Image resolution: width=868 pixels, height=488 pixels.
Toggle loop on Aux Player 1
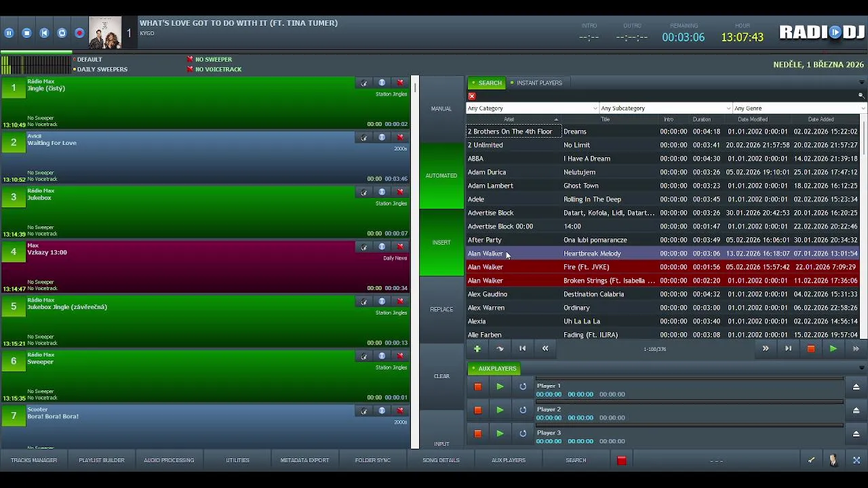pos(523,386)
